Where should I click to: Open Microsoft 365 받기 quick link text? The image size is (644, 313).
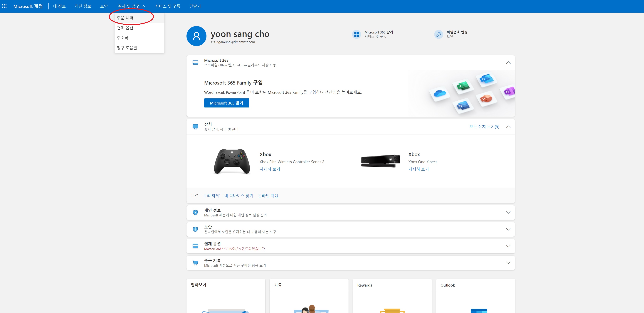[x=379, y=32]
